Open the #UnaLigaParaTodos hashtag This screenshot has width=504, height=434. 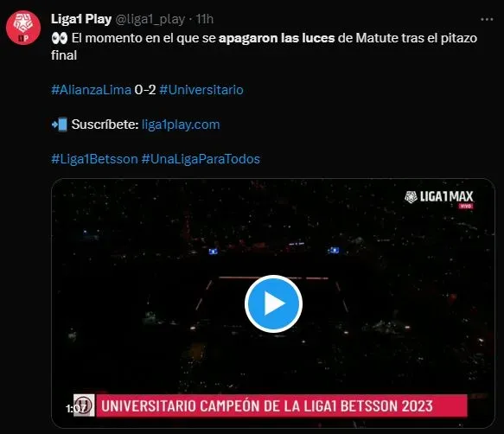click(x=201, y=159)
